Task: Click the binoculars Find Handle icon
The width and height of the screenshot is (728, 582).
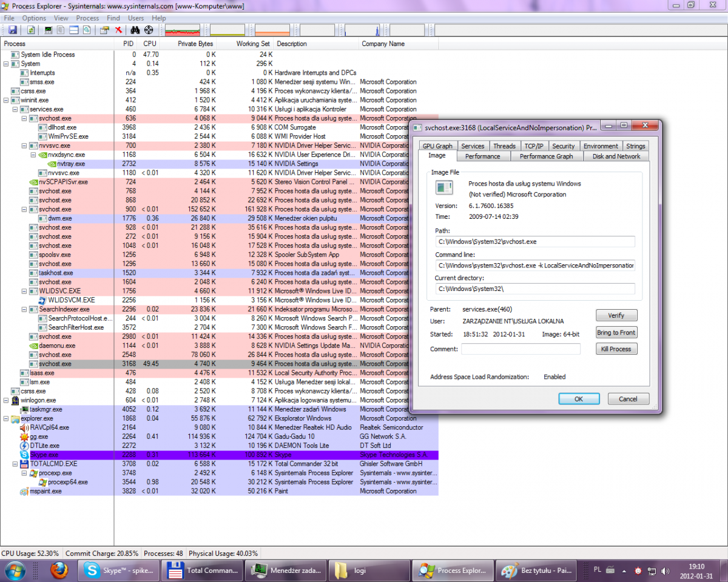Action: point(136,30)
